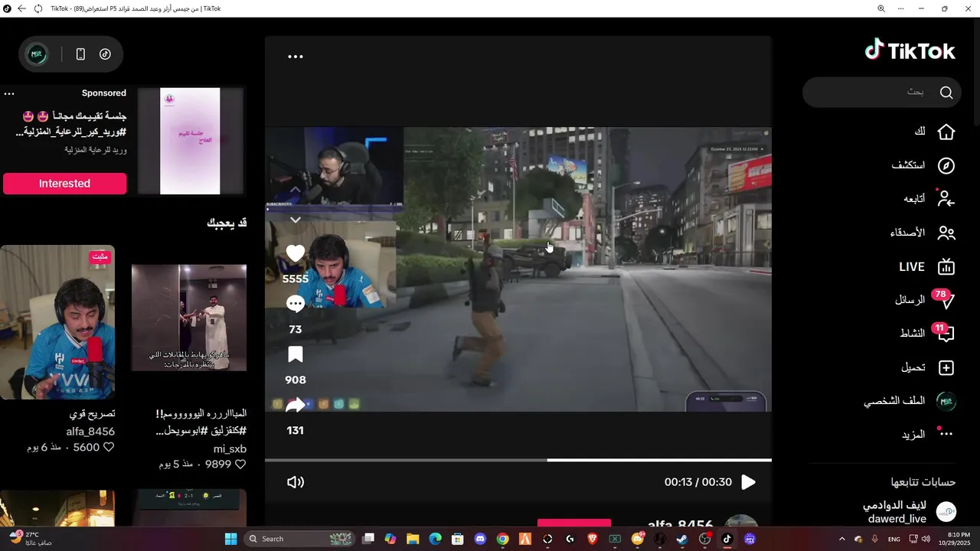Mute the video with speaker icon

pyautogui.click(x=296, y=482)
